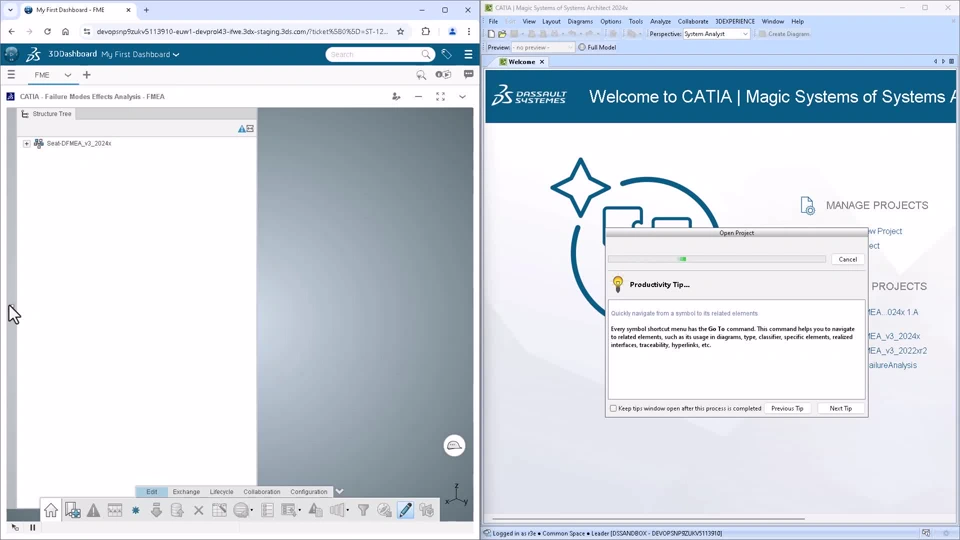Image resolution: width=960 pixels, height=540 pixels.
Task: Click the browser bookmark star icon
Action: [x=400, y=31]
